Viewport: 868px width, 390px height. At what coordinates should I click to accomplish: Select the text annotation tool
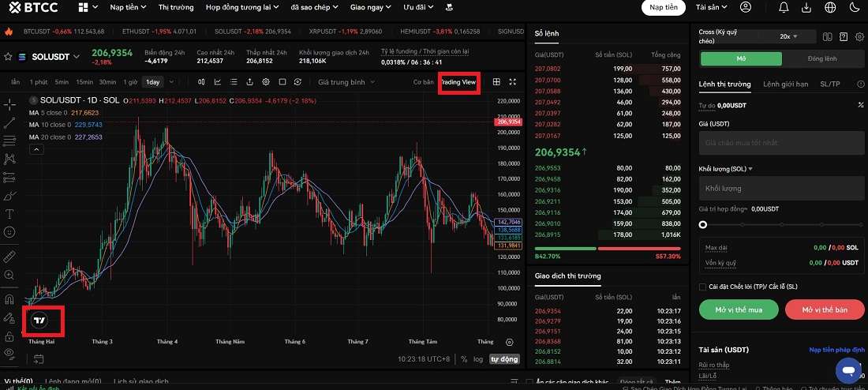point(9,214)
